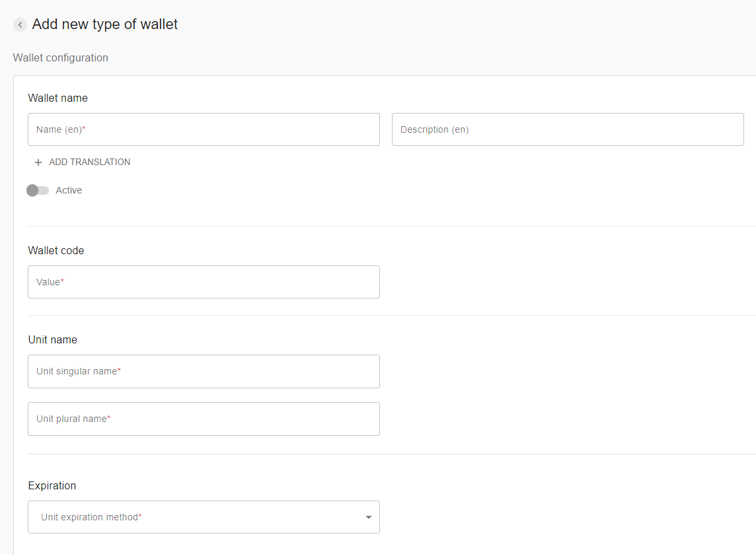Image resolution: width=756 pixels, height=556 pixels.
Task: Click the plus icon next to ADD TRANSLATION
Action: click(38, 162)
